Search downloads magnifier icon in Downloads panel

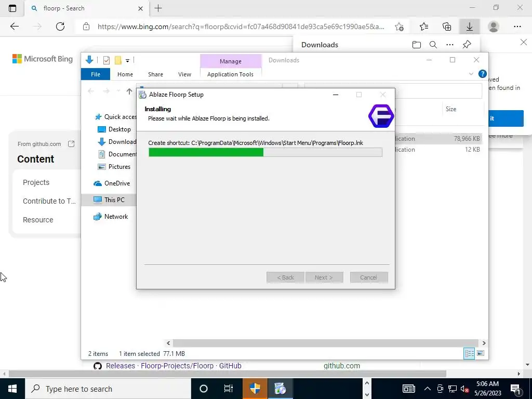point(433,45)
